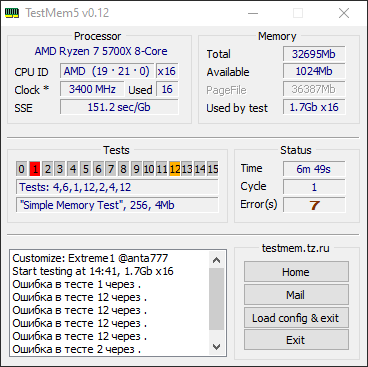Select test indicator box 4
Image resolution: width=368 pixels, height=367 pixels.
(73, 169)
